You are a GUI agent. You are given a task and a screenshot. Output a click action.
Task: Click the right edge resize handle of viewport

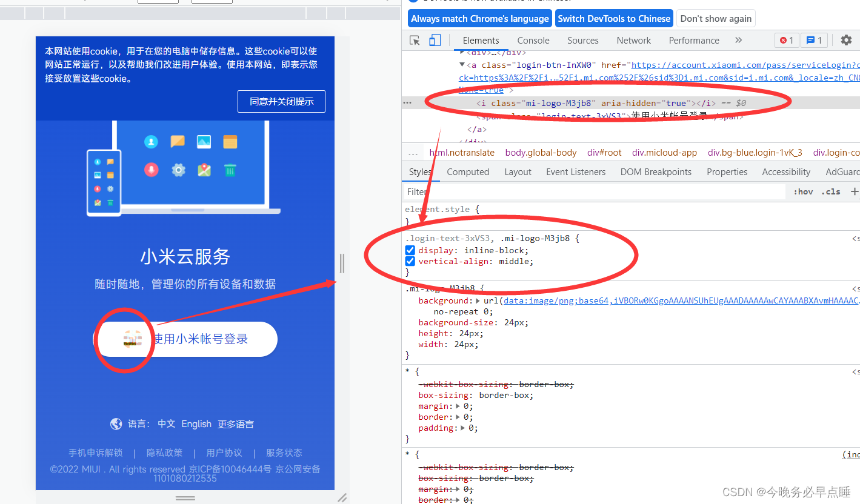342,263
